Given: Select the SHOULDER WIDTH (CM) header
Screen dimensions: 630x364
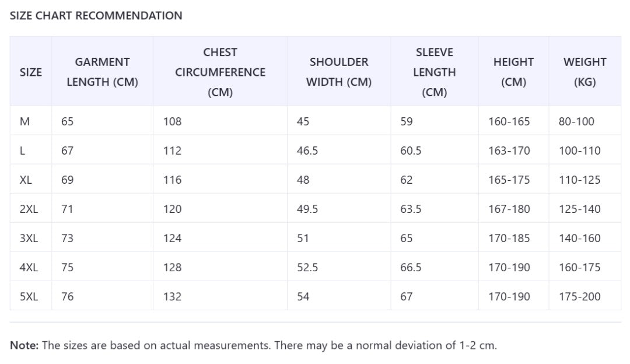Looking at the screenshot, I should (339, 72).
